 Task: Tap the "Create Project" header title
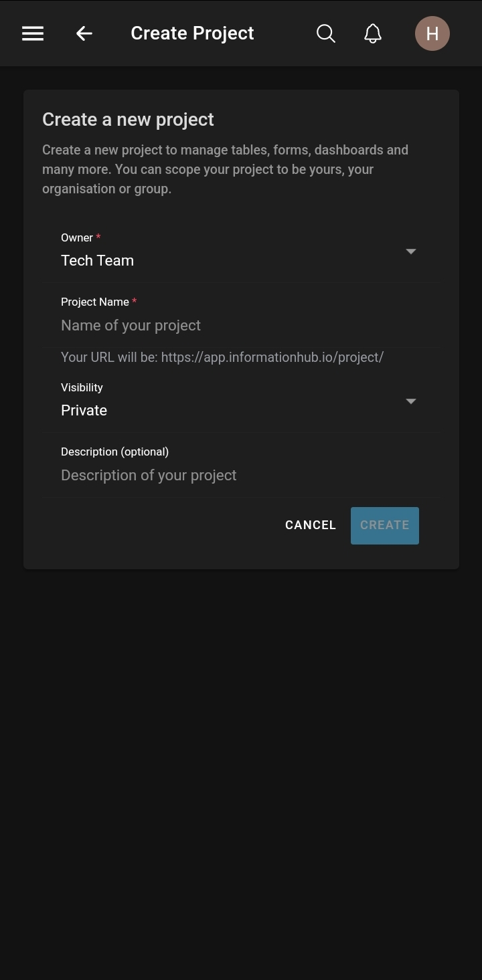point(192,33)
